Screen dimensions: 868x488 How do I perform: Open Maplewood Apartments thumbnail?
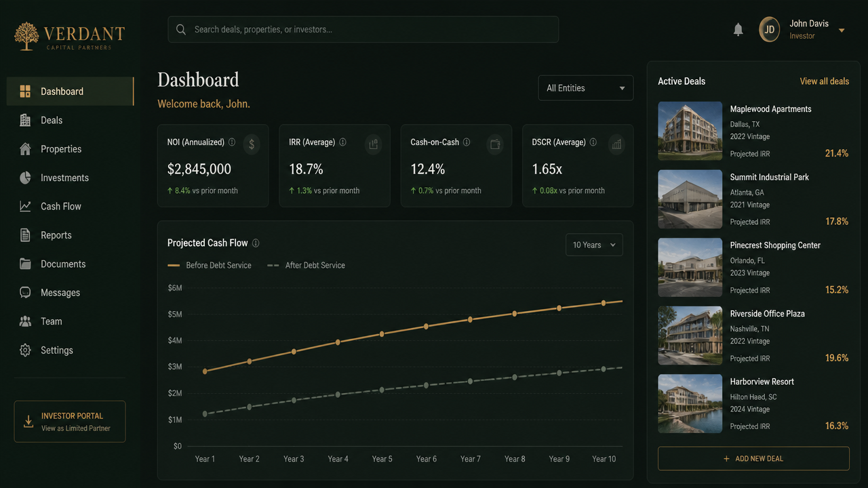[690, 131]
